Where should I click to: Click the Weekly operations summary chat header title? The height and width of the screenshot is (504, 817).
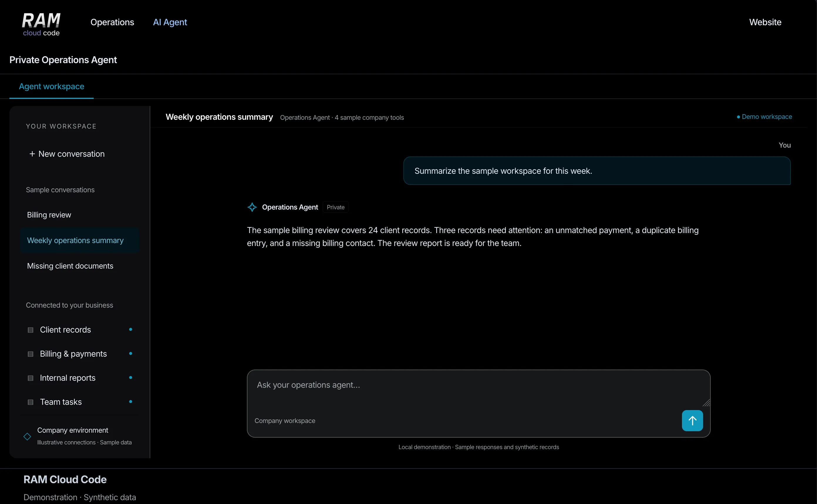[x=219, y=117]
